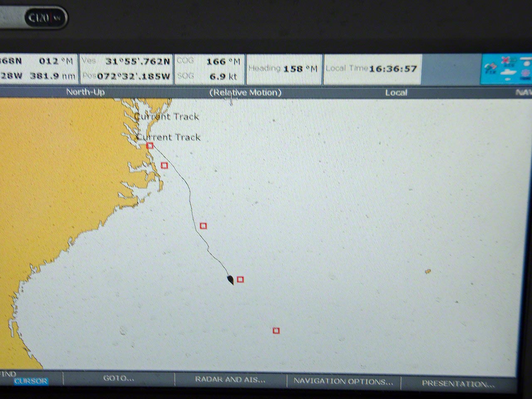Expand NAVIGATION OPTIONS... softkey menu

343,381
